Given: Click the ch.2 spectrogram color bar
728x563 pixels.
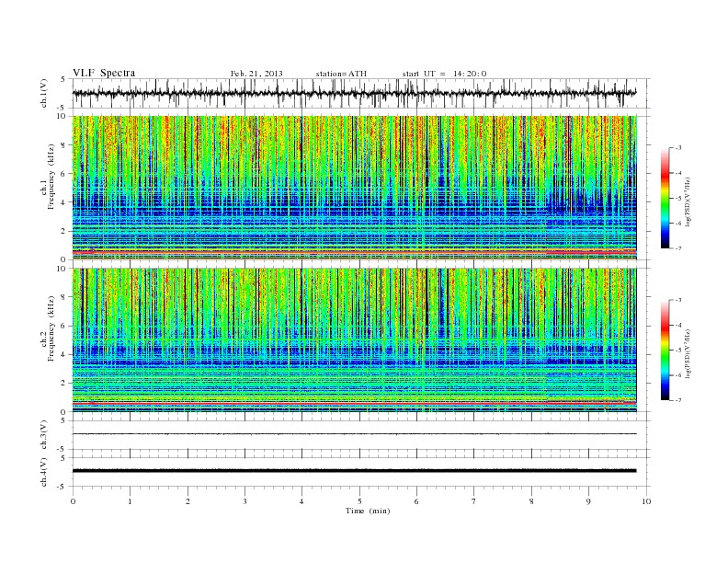Looking at the screenshot, I should (665, 350).
